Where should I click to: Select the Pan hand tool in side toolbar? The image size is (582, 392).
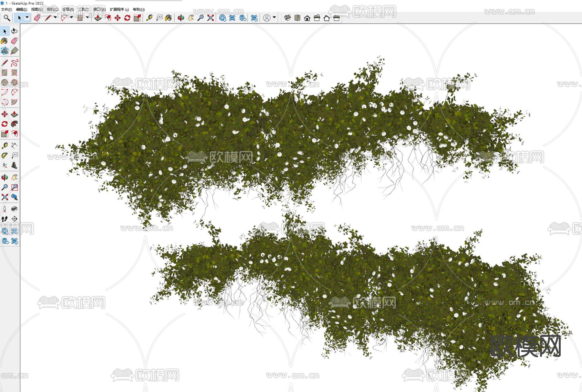click(x=14, y=177)
